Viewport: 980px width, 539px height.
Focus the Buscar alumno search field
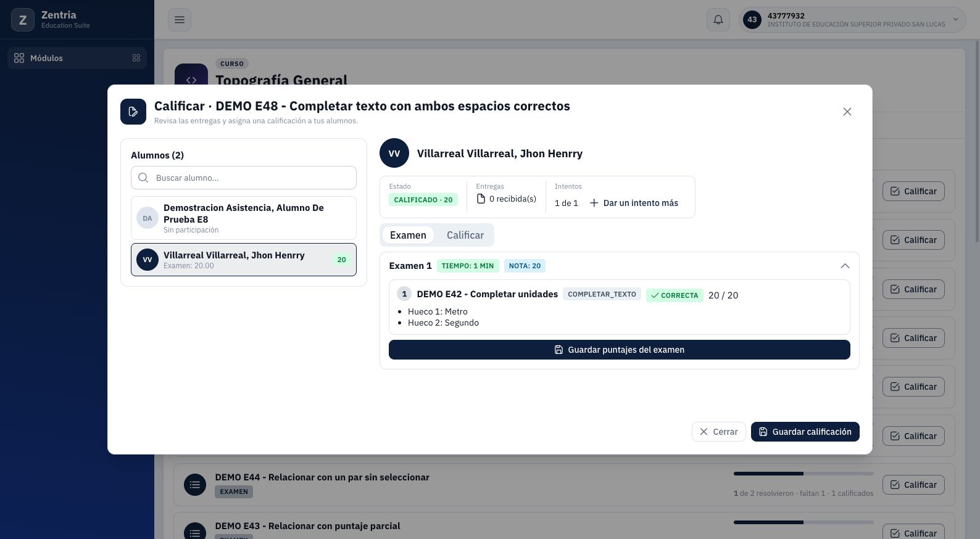[244, 178]
